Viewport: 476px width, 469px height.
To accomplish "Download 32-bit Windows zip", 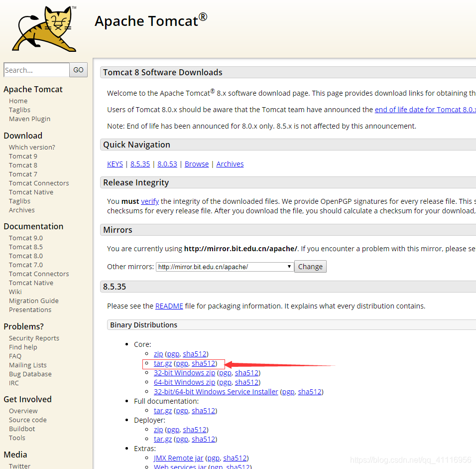I will (184, 373).
